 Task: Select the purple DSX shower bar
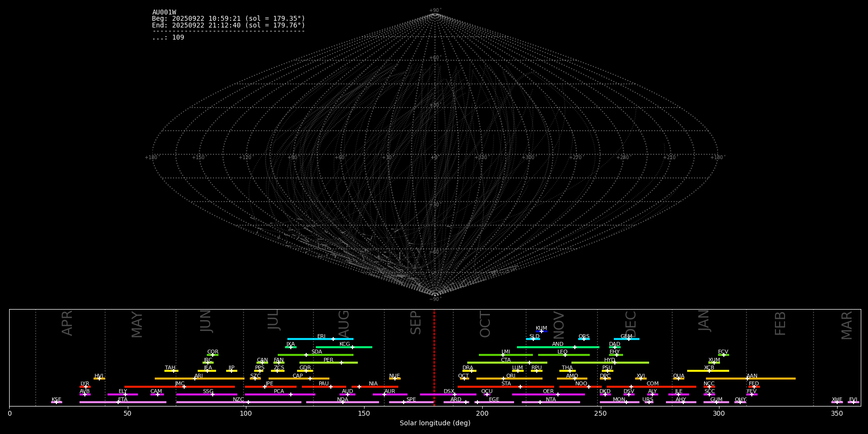coord(448,394)
